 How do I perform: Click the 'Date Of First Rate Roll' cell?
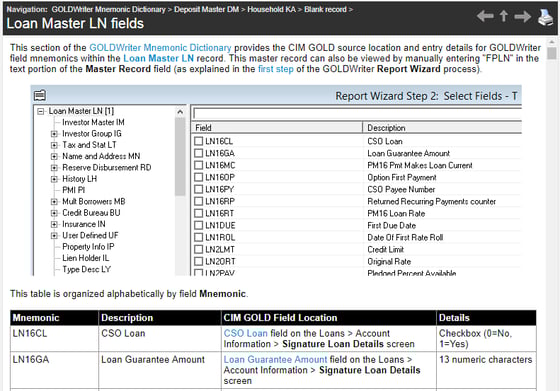(x=405, y=237)
